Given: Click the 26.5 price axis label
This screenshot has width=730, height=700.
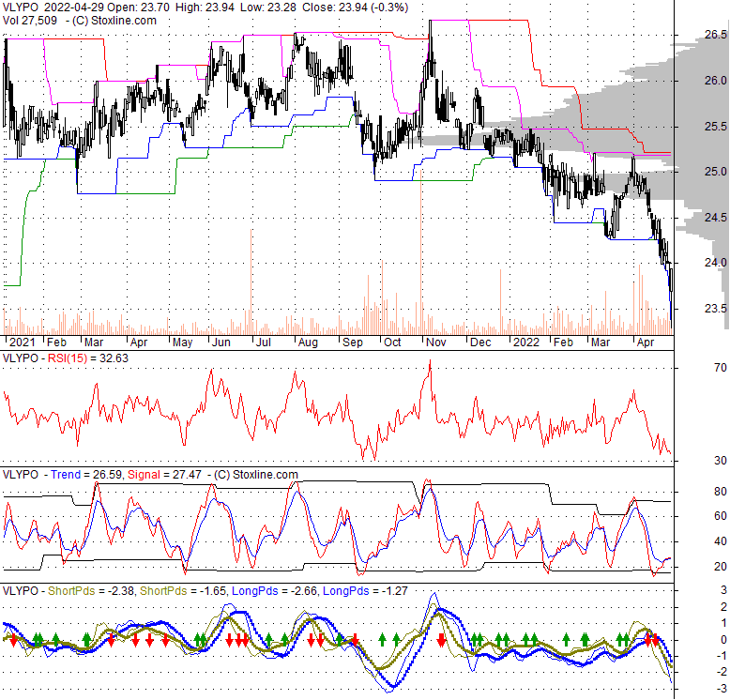Looking at the screenshot, I should point(716,35).
